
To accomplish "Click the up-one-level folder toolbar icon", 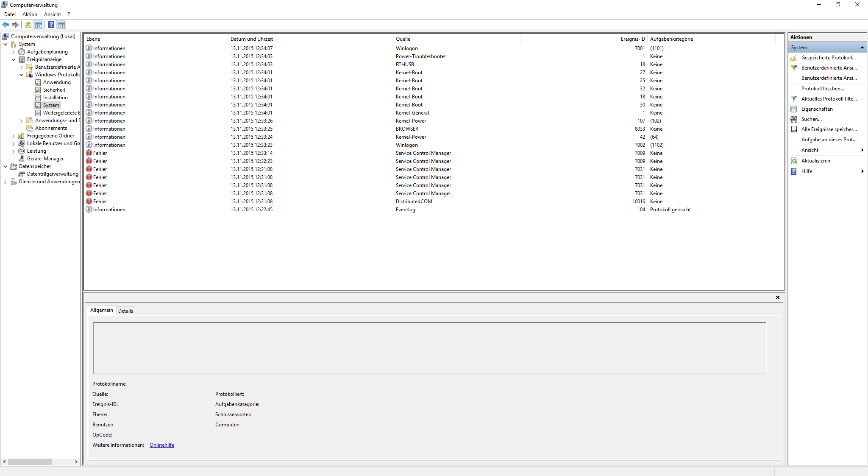I will [28, 25].
